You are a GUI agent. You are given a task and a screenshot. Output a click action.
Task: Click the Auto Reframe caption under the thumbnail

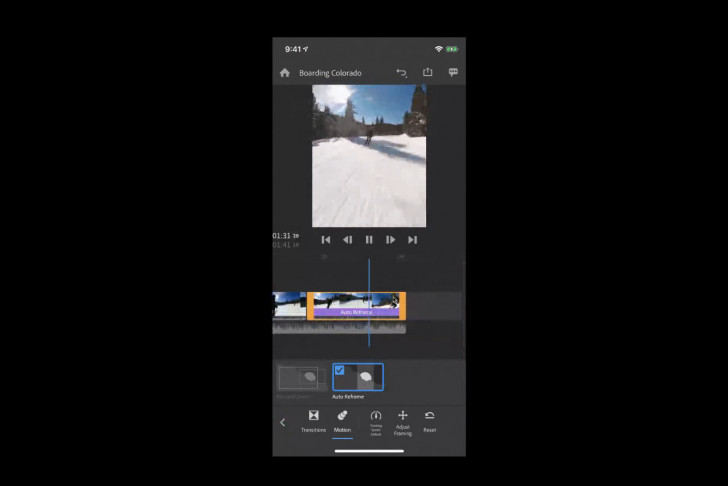click(x=348, y=397)
